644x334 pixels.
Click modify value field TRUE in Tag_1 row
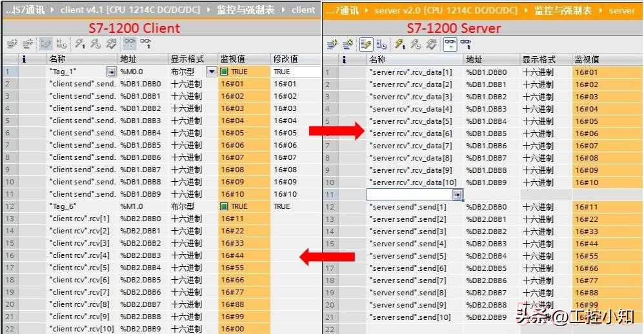[x=296, y=72]
